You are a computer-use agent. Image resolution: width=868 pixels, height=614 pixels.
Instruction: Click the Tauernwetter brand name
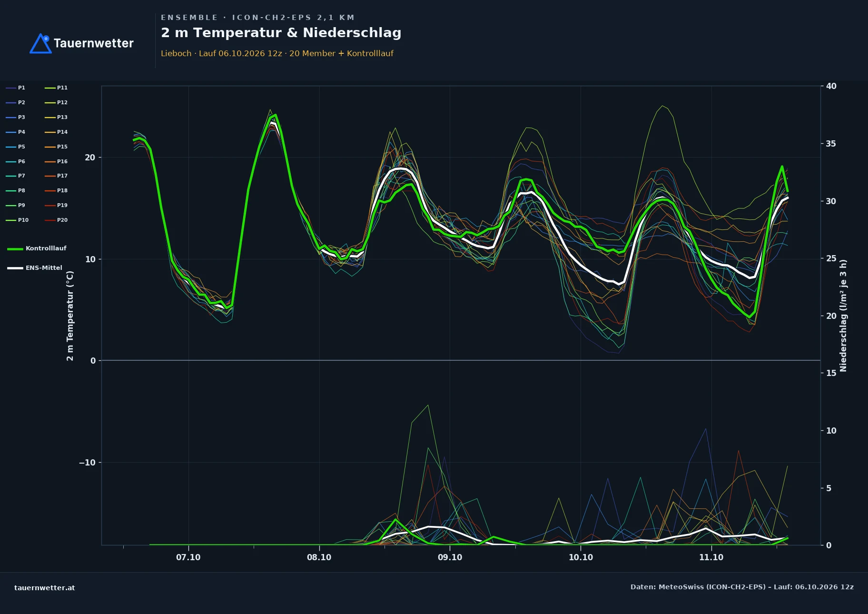point(93,43)
